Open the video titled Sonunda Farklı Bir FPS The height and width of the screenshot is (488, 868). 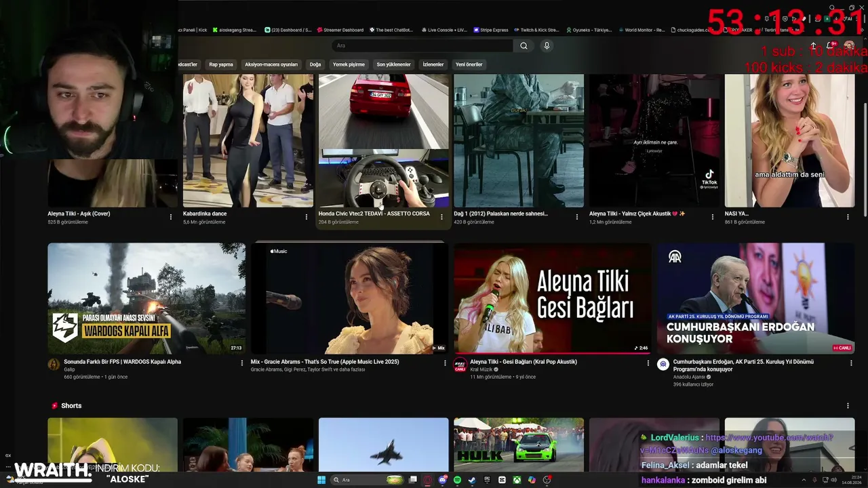click(x=123, y=362)
